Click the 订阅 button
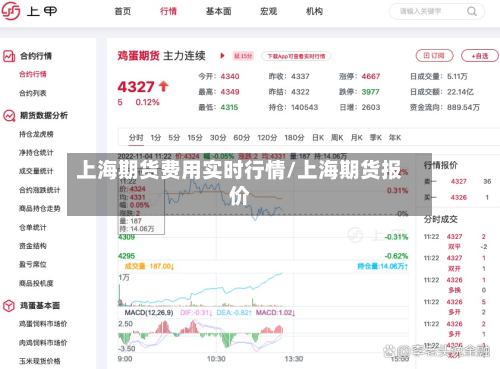This screenshot has width=500, height=369. click(434, 56)
